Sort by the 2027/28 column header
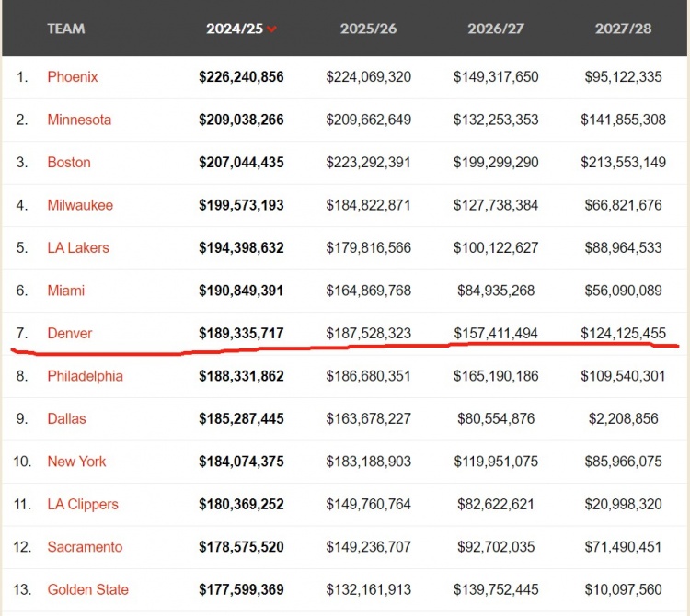The width and height of the screenshot is (690, 616). [623, 29]
